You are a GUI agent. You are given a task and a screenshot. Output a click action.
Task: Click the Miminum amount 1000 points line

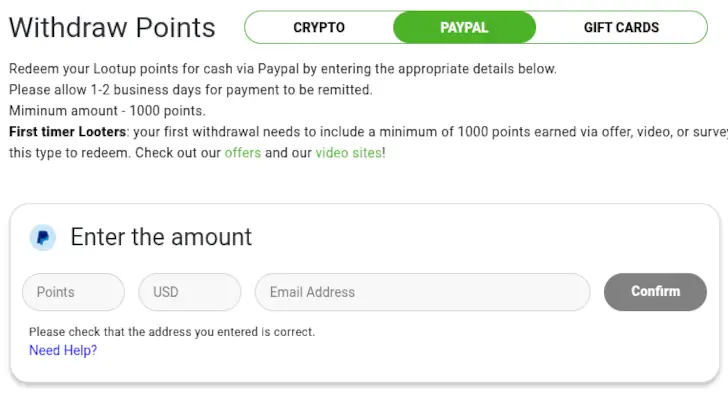click(107, 111)
